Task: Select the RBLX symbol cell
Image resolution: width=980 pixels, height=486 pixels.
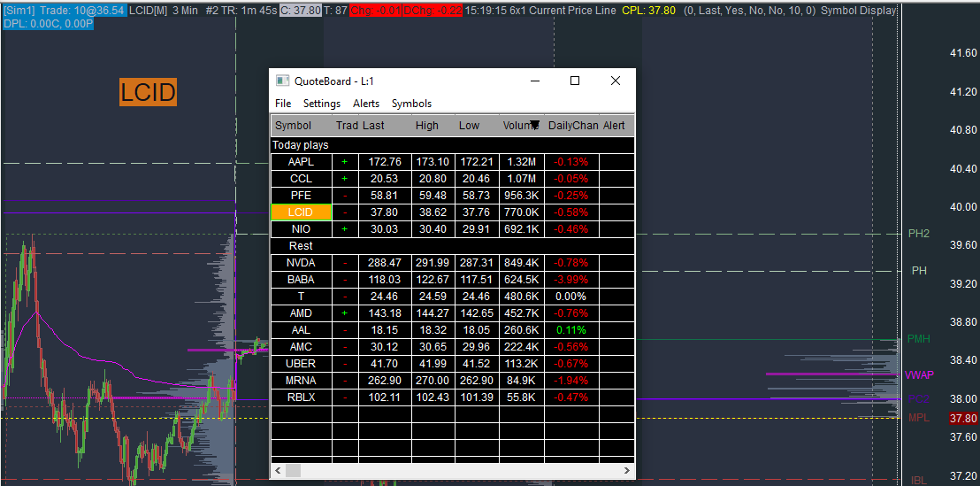Action: point(302,397)
